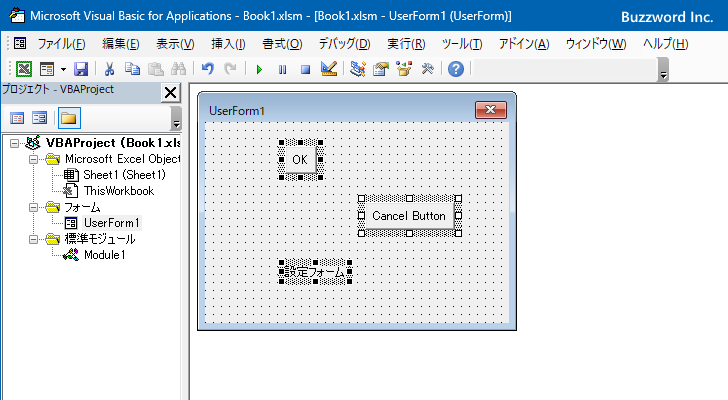728x400 pixels.
Task: Open Project Explorer toolbar icon
Action: coord(358,69)
